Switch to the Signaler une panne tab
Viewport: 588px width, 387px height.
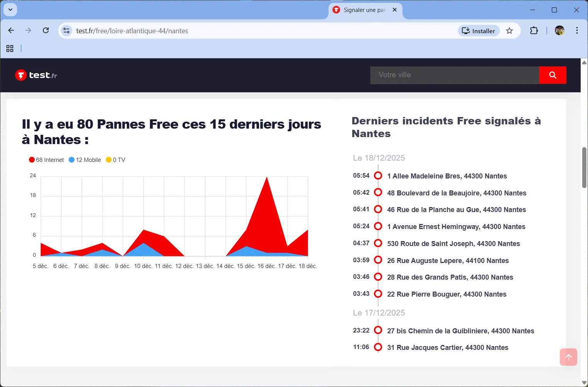tap(363, 10)
